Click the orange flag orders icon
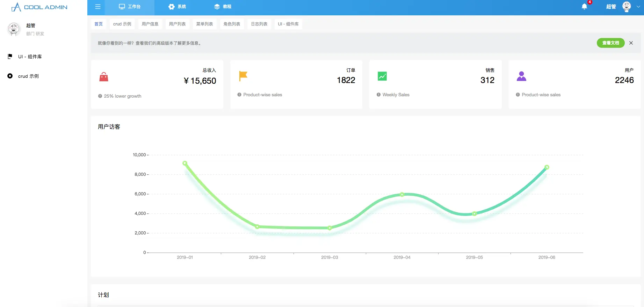 [x=243, y=76]
